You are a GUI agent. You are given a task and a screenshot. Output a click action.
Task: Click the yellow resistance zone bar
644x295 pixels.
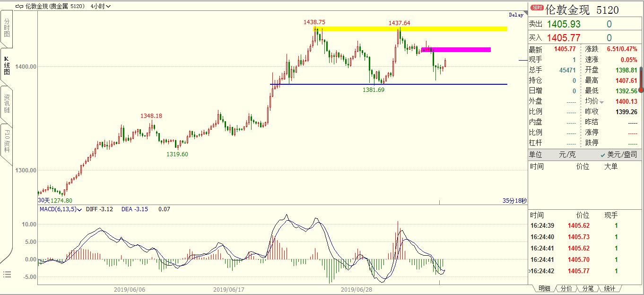pos(410,29)
